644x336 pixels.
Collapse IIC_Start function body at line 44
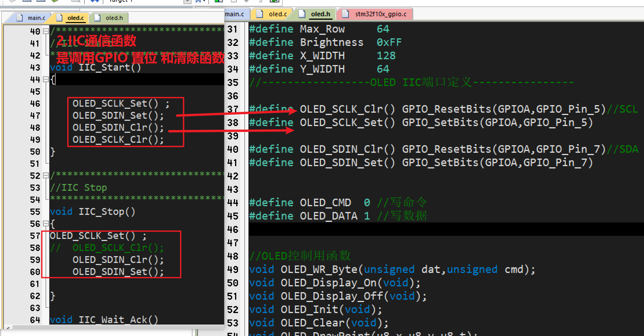46,79
